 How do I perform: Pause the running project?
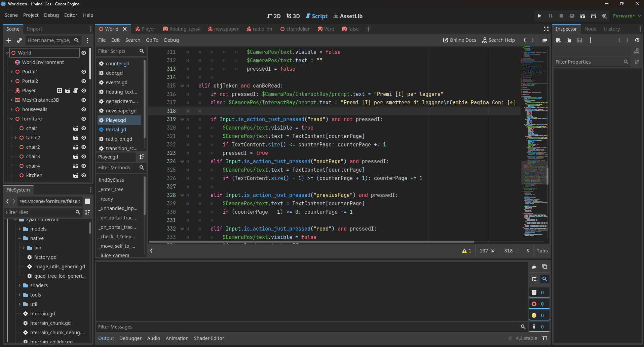[551, 16]
